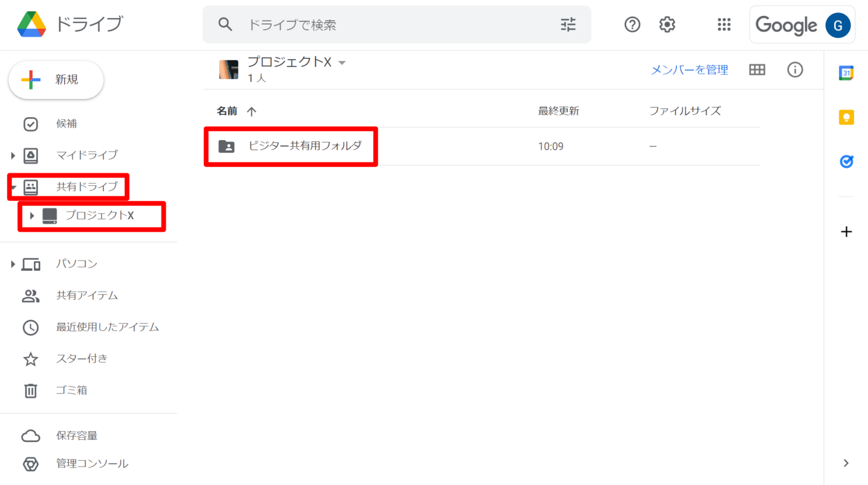Click the 新規 button
Screen dimensions: 868x485
tap(56, 80)
